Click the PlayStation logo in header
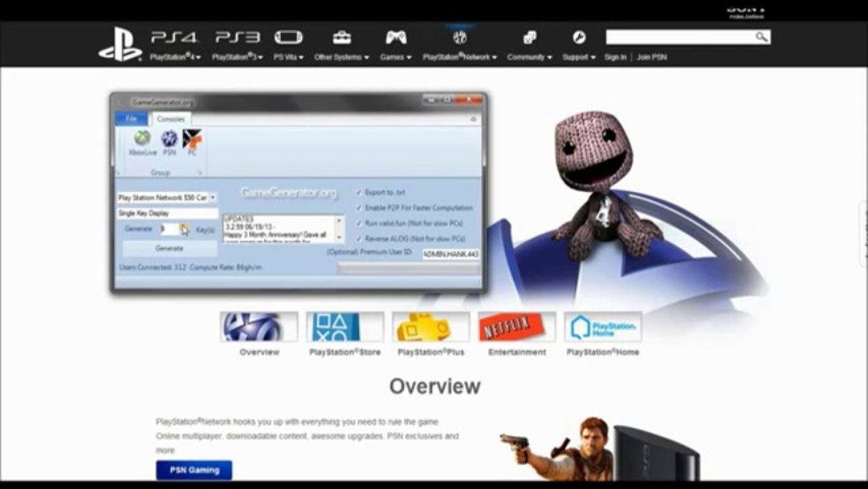Image resolution: width=868 pixels, height=489 pixels. click(x=120, y=44)
